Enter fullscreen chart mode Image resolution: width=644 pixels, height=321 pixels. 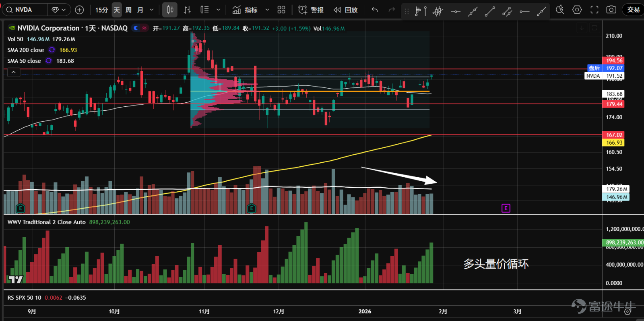tap(594, 10)
